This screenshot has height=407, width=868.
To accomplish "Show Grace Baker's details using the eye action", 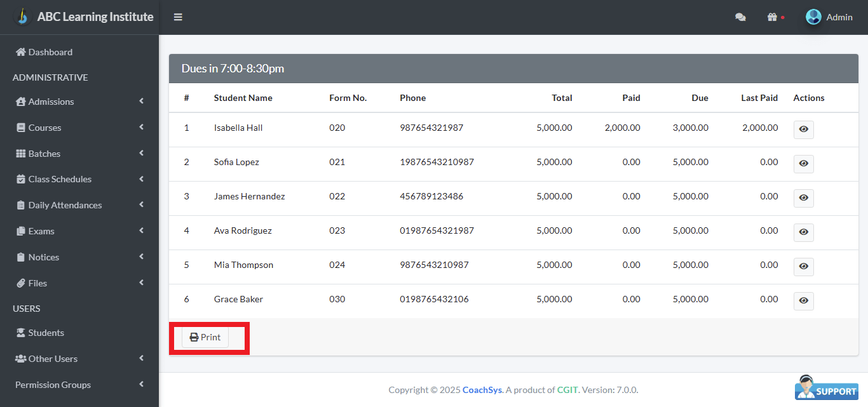I will [x=803, y=301].
